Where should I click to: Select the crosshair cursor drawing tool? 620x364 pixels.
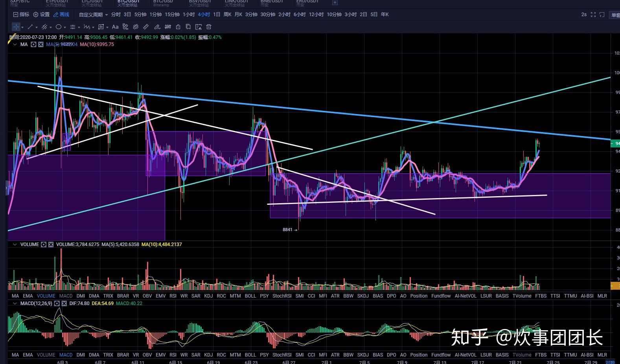coord(16,27)
